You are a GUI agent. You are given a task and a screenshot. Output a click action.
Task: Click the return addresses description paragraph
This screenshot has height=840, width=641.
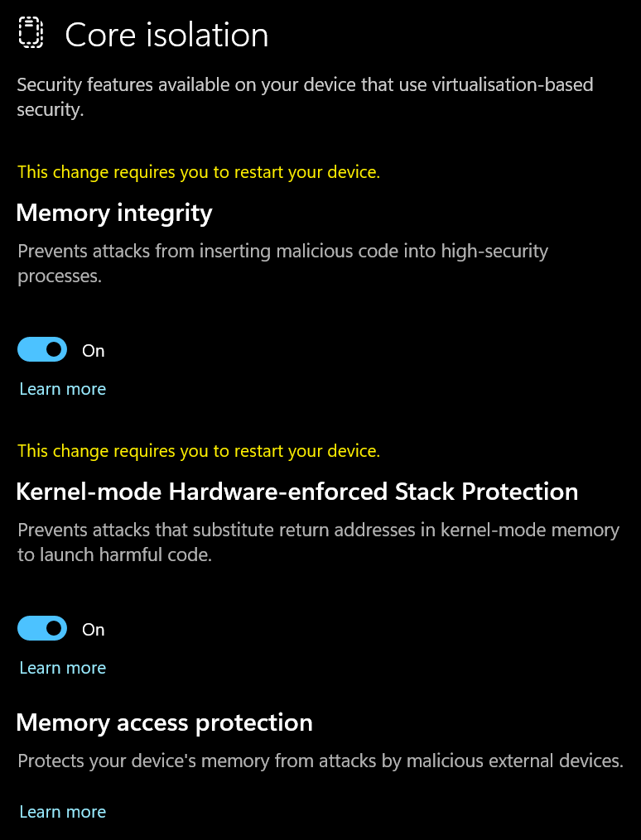coord(318,542)
